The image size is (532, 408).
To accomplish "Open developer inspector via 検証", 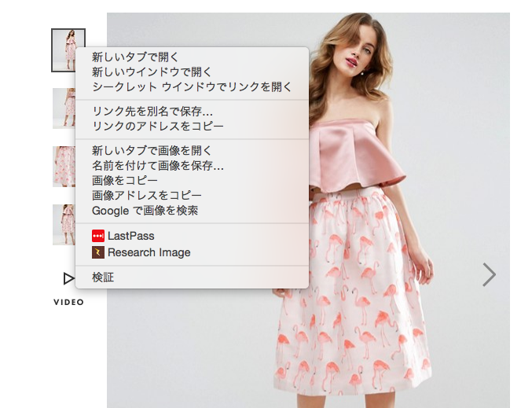I will coord(103,277).
